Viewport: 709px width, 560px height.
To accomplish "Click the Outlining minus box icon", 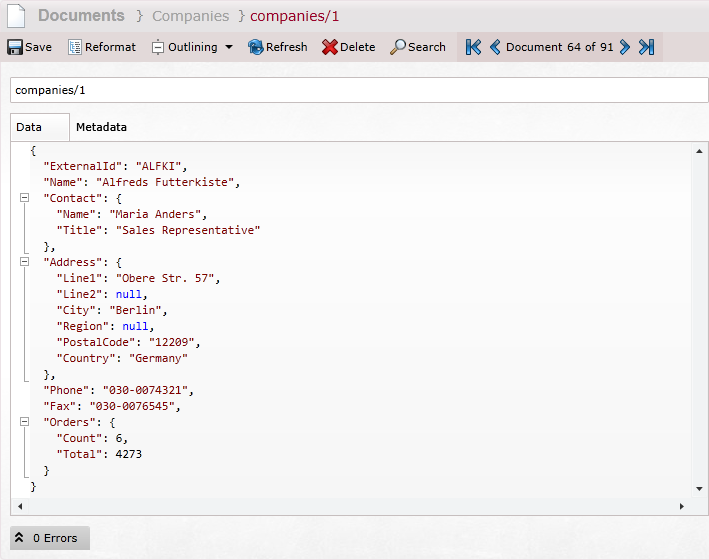I will click(157, 47).
